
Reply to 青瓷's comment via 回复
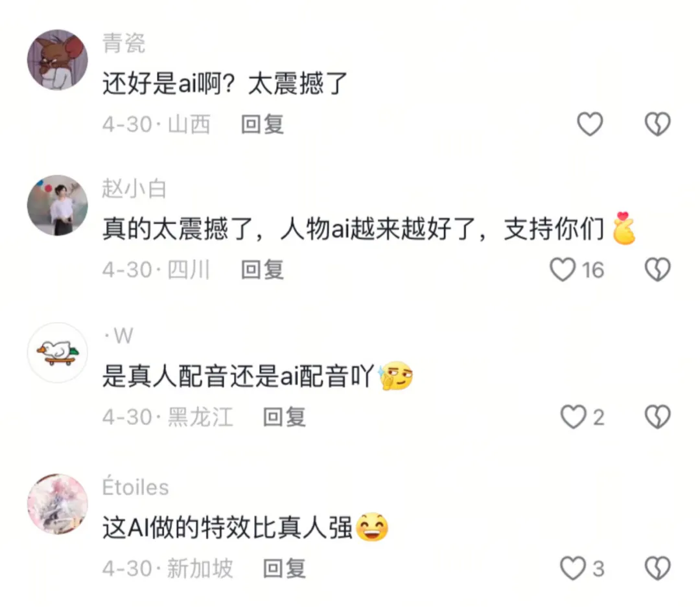click(262, 124)
